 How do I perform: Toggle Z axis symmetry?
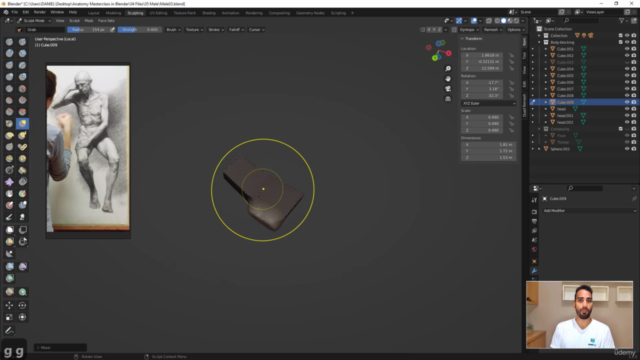[439, 30]
